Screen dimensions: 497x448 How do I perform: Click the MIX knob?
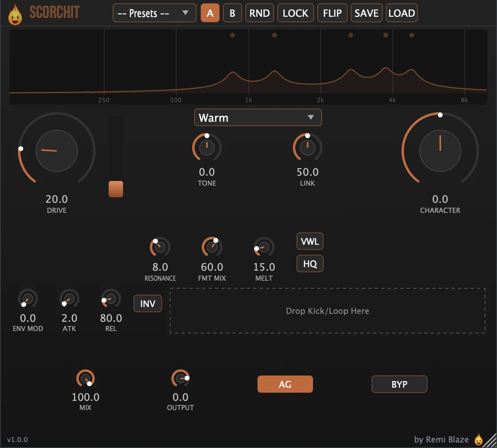[85, 379]
